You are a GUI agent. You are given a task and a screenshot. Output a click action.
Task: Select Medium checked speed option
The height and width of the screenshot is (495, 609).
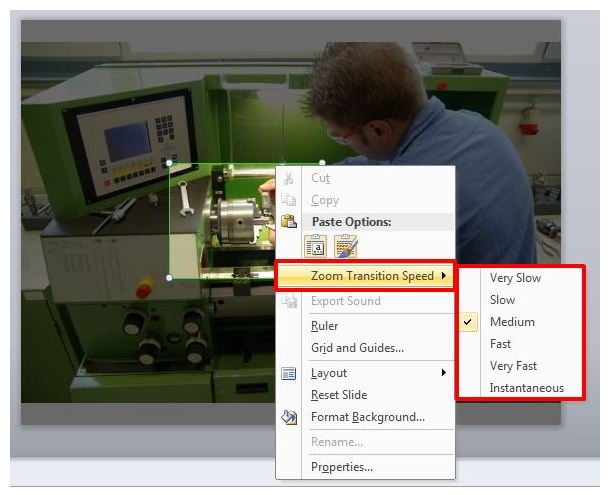513,322
